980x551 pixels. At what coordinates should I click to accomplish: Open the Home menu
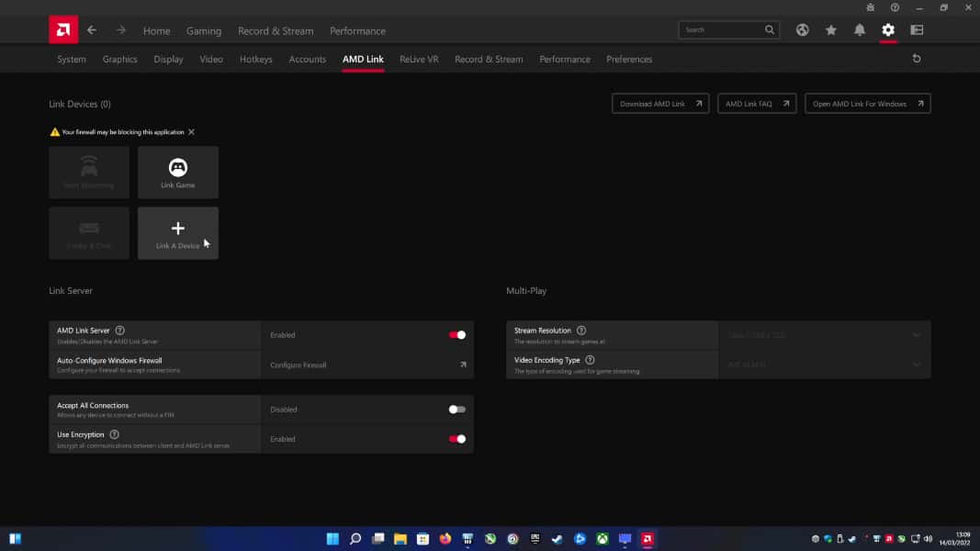156,30
